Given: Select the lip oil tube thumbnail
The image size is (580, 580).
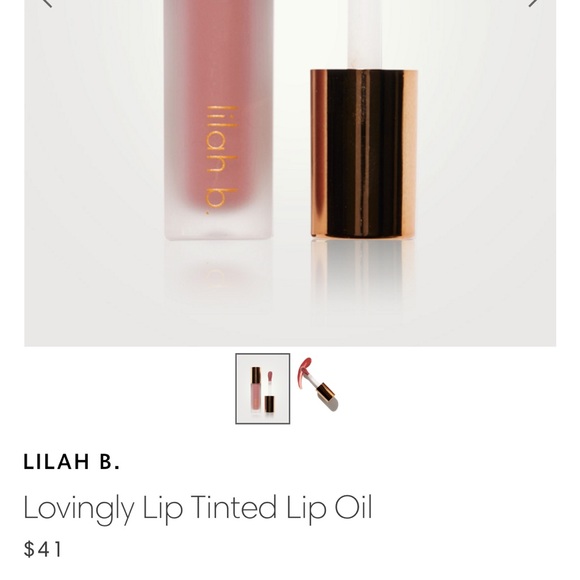Looking at the screenshot, I should (x=263, y=389).
